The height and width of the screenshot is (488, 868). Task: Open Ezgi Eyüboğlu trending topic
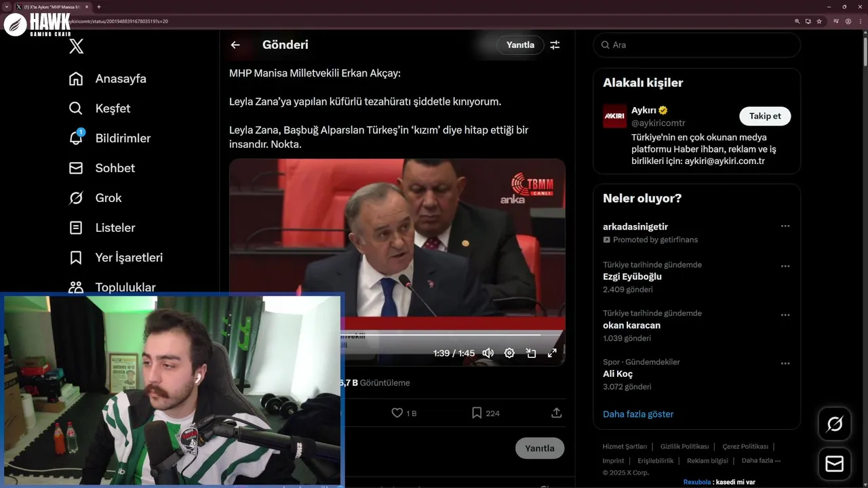632,277
